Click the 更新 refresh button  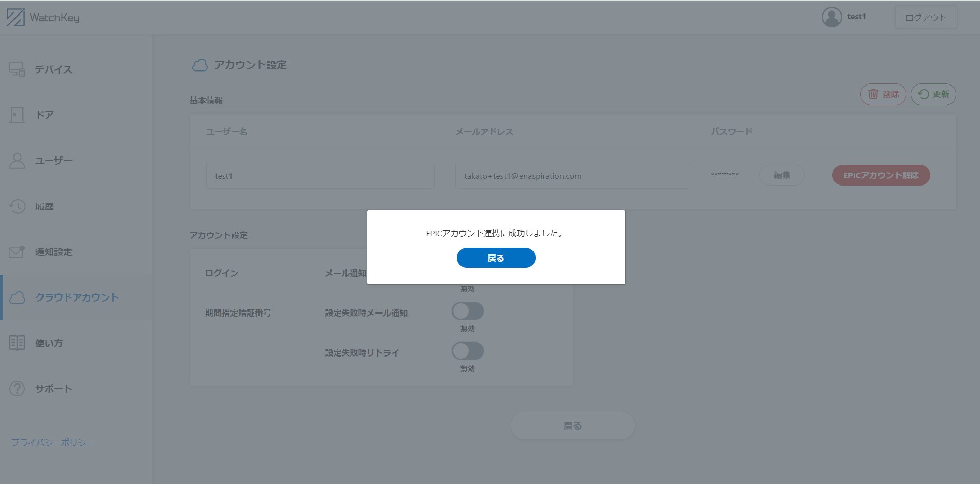tap(933, 94)
